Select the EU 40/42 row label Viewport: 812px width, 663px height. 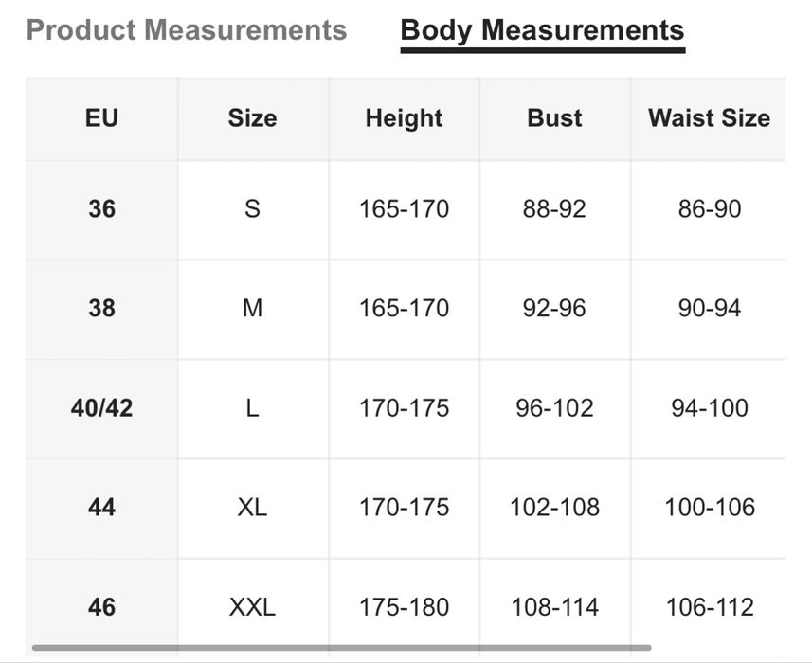(x=101, y=408)
